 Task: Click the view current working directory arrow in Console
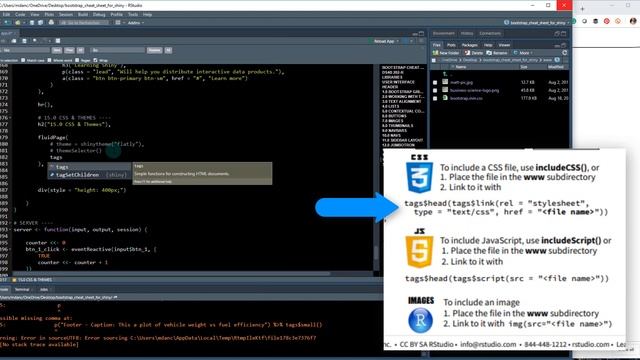point(116,297)
